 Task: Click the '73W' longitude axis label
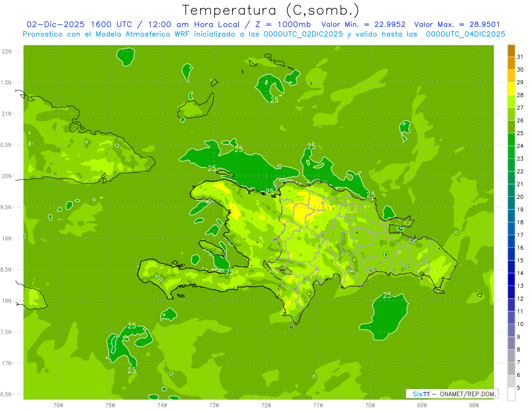[x=214, y=405]
